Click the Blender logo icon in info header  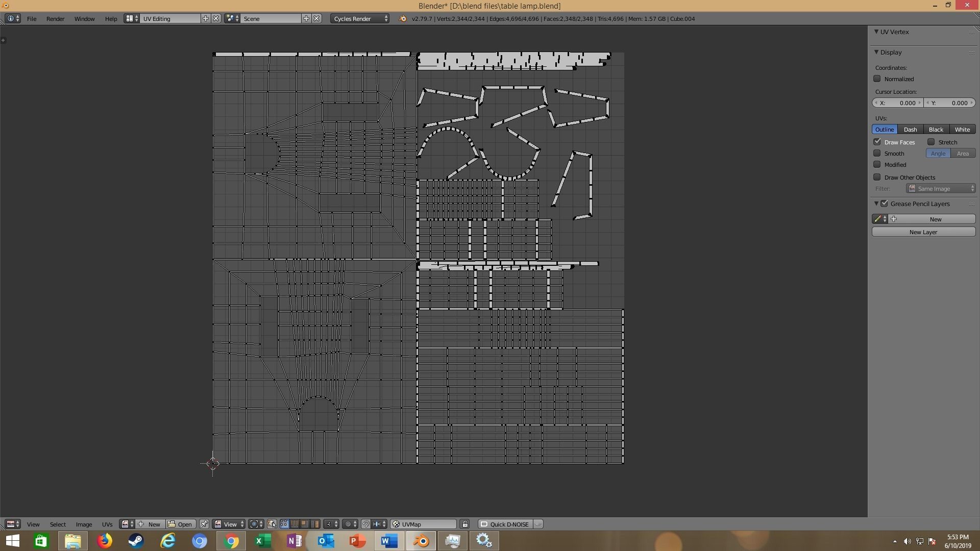(x=403, y=19)
